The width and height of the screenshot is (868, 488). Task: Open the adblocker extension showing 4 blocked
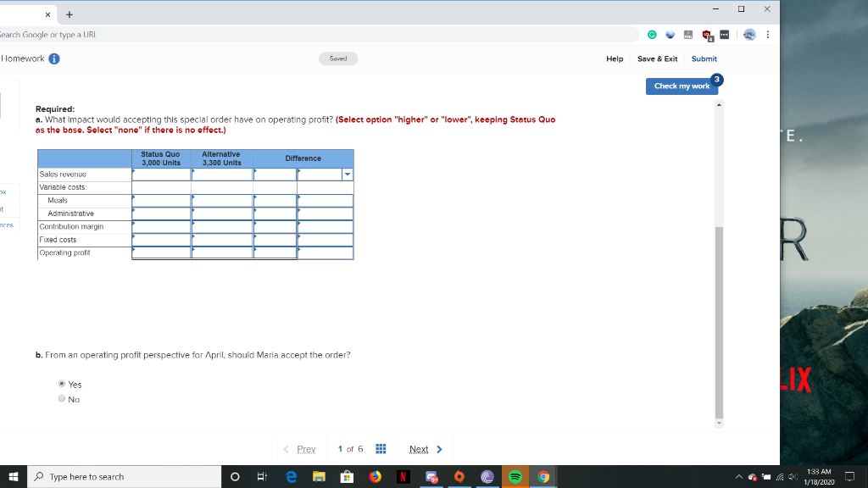(x=705, y=34)
